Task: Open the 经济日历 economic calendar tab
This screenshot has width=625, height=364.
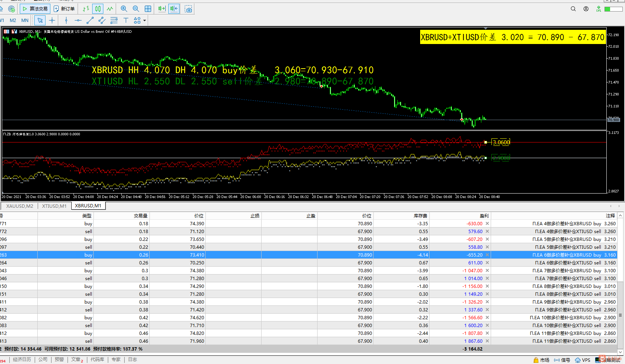Action: [22, 360]
